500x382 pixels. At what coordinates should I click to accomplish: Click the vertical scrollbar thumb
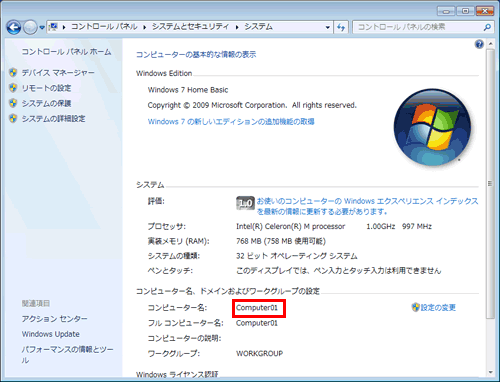pos(490,184)
